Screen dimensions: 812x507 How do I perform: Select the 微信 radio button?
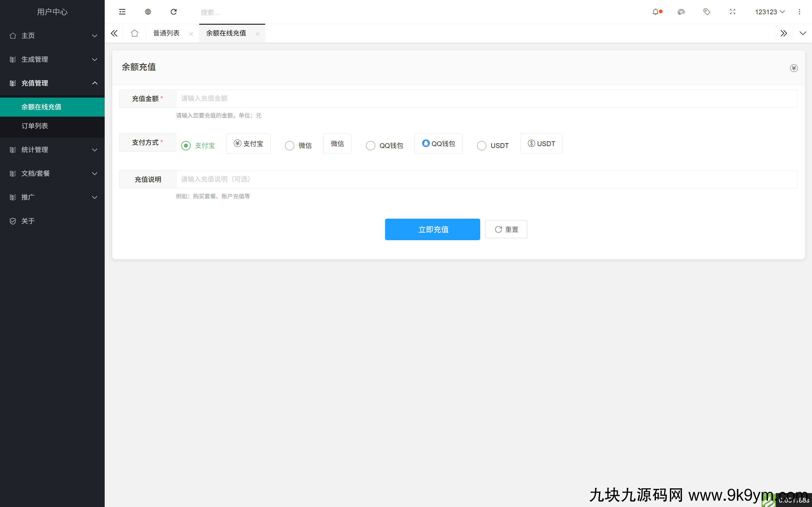[x=290, y=145]
